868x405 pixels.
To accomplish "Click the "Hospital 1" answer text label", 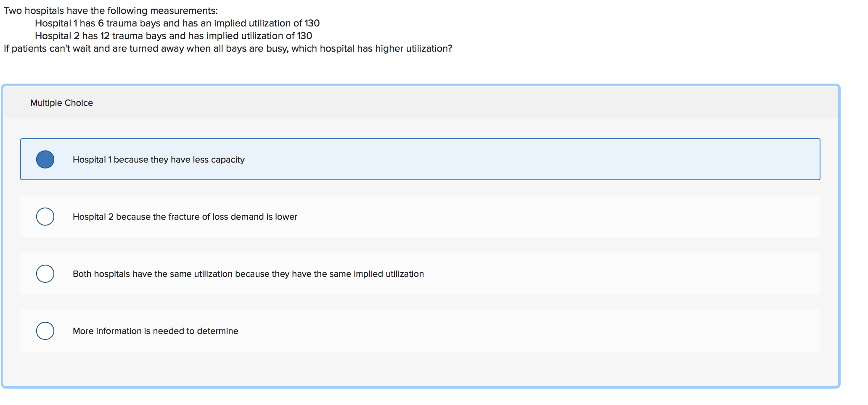I will pyautogui.click(x=158, y=160).
